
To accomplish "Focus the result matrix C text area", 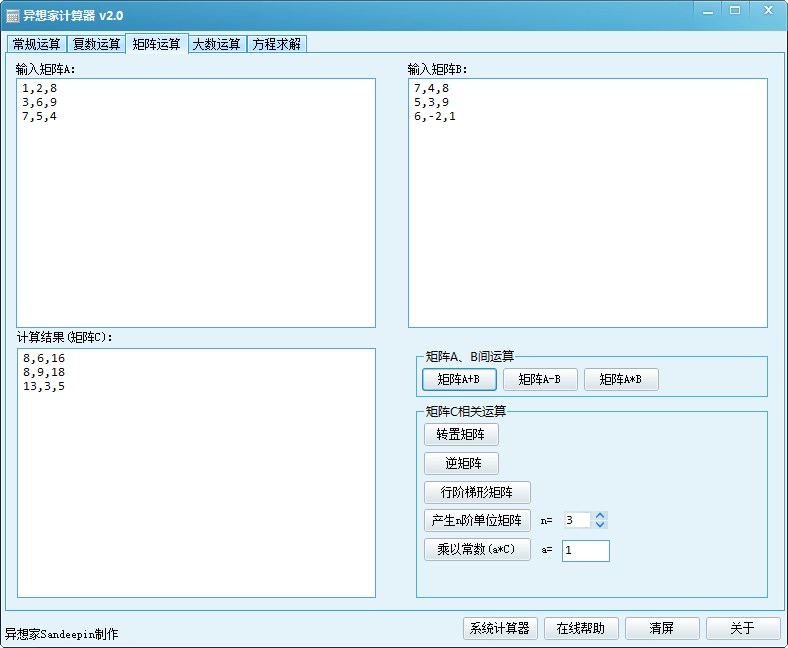I will pyautogui.click(x=196, y=472).
